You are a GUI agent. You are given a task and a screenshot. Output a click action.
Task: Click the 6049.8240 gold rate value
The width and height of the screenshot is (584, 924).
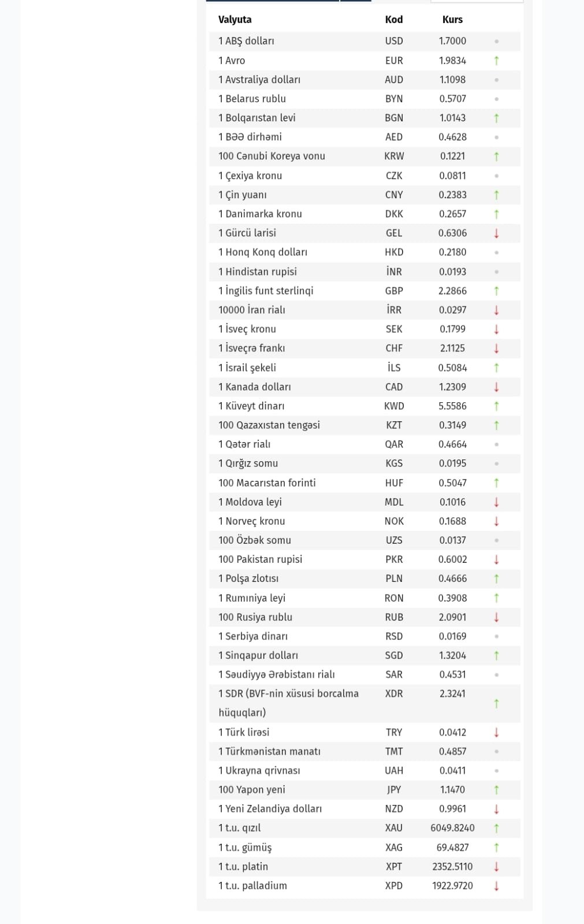click(x=452, y=828)
